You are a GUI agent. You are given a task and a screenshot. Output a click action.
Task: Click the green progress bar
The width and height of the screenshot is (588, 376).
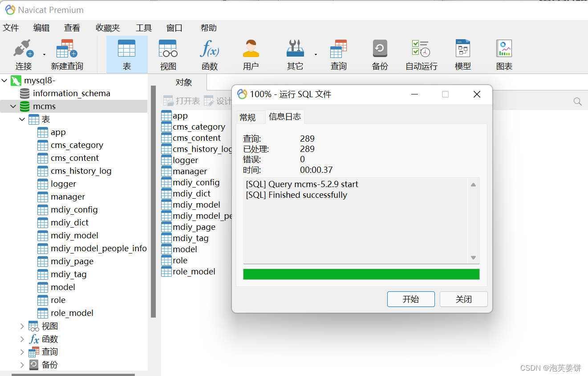[x=361, y=274]
